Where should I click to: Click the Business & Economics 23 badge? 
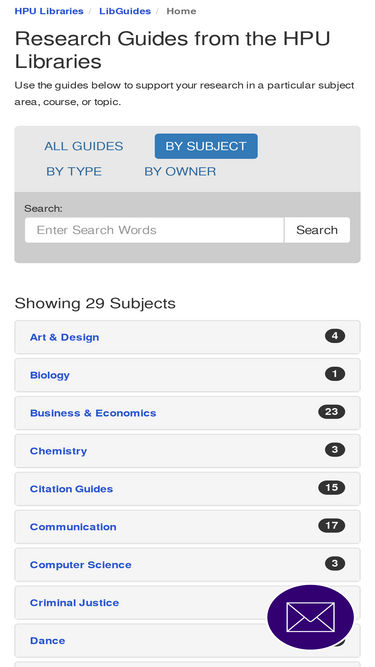[332, 412]
